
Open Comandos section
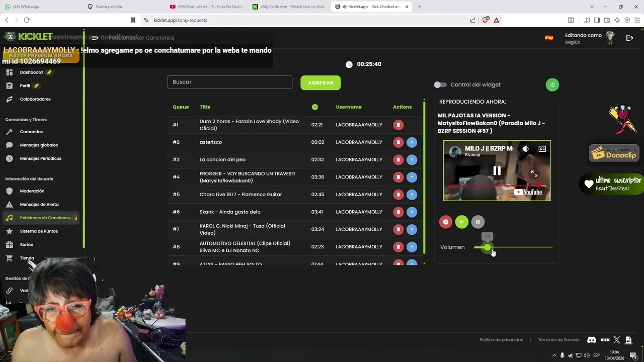coord(31,132)
